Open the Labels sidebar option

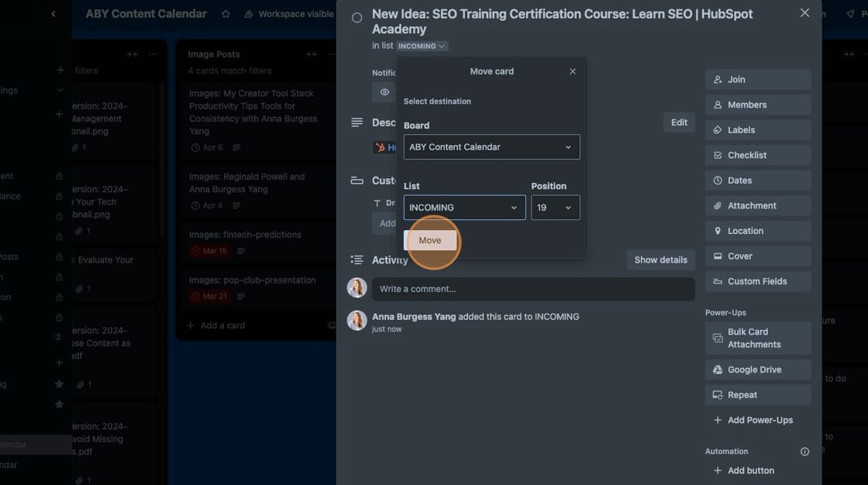(x=756, y=129)
